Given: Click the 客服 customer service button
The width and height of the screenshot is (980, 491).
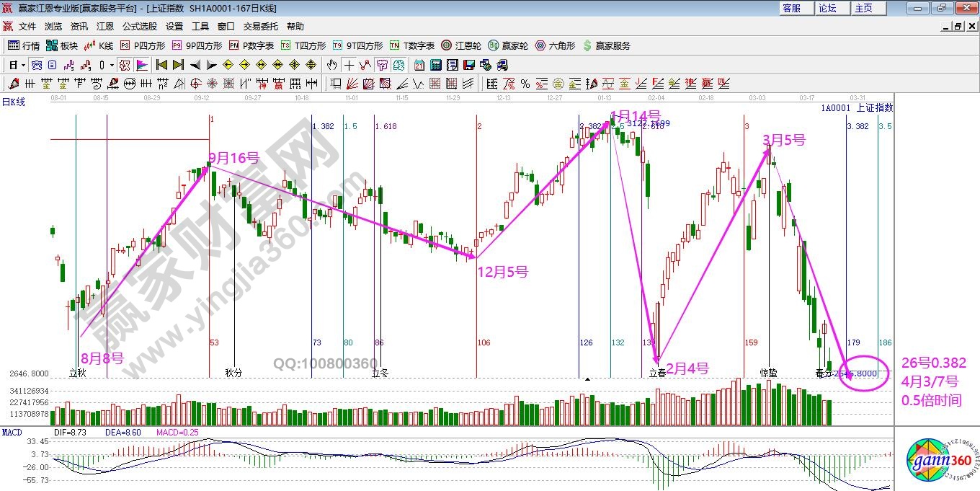Looking at the screenshot, I should tap(791, 8).
